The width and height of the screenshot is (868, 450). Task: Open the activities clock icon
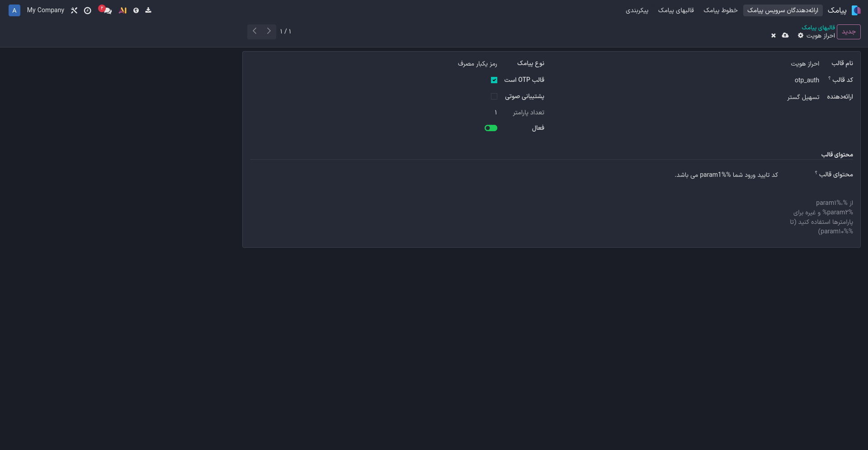pos(88,10)
